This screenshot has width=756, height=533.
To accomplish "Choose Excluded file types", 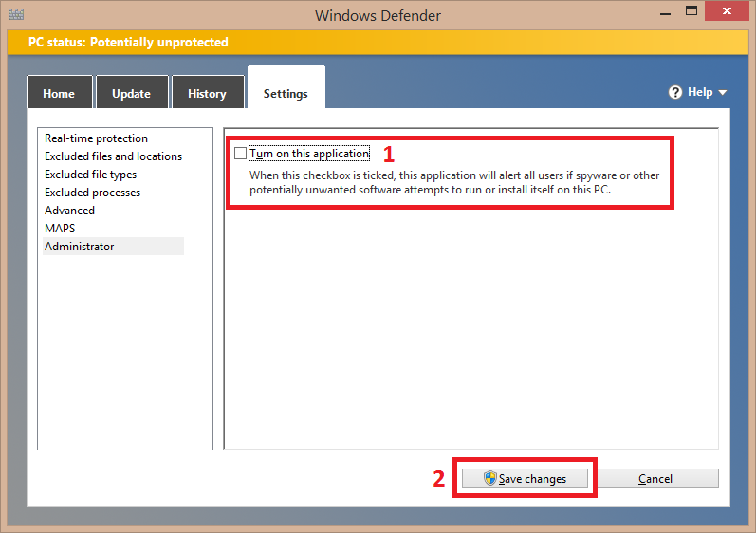I will (91, 175).
